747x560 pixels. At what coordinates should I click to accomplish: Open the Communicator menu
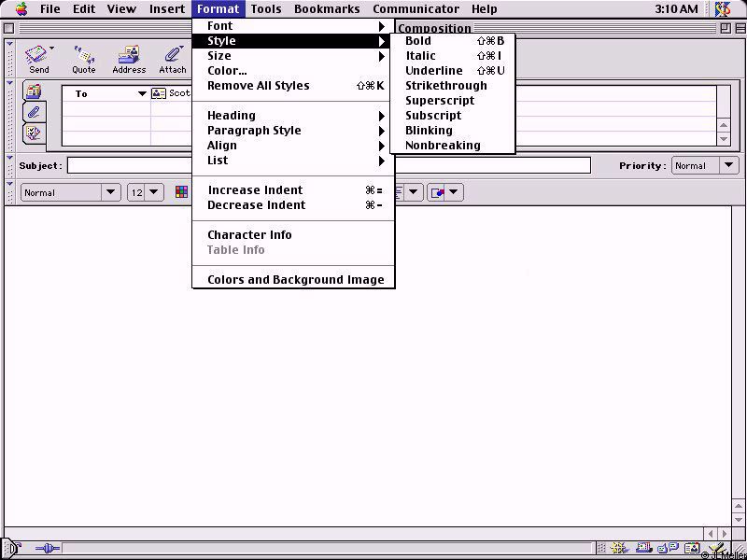(416, 8)
